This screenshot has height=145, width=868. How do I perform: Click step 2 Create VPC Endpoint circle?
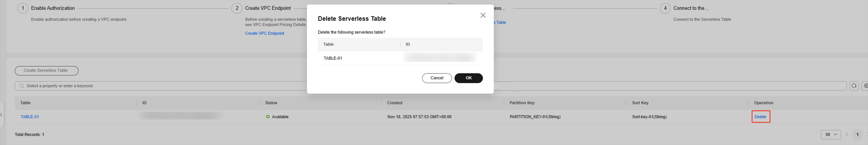tap(237, 8)
